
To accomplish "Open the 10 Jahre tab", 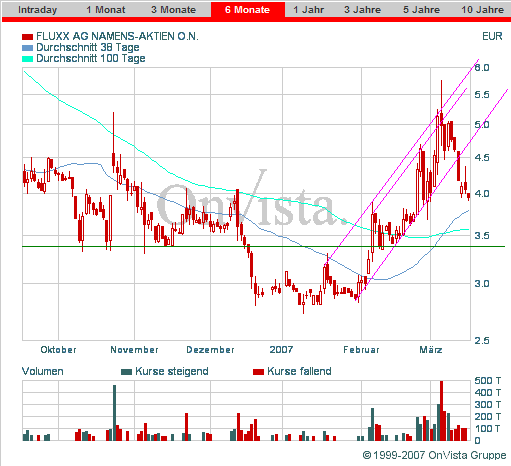I will pos(482,10).
